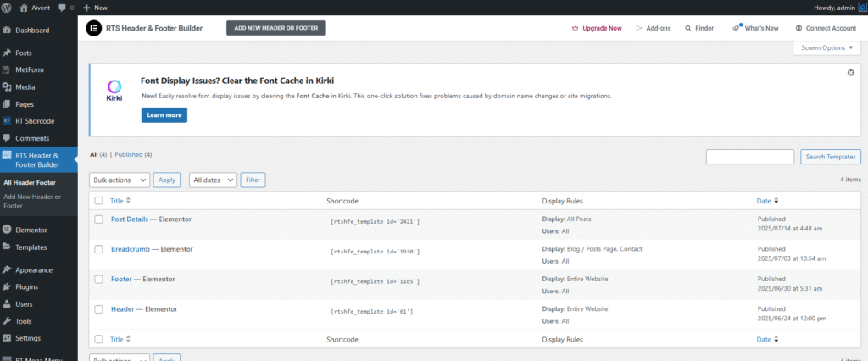Dismiss the Kirki font cache notice
868x361 pixels.
pos(850,73)
